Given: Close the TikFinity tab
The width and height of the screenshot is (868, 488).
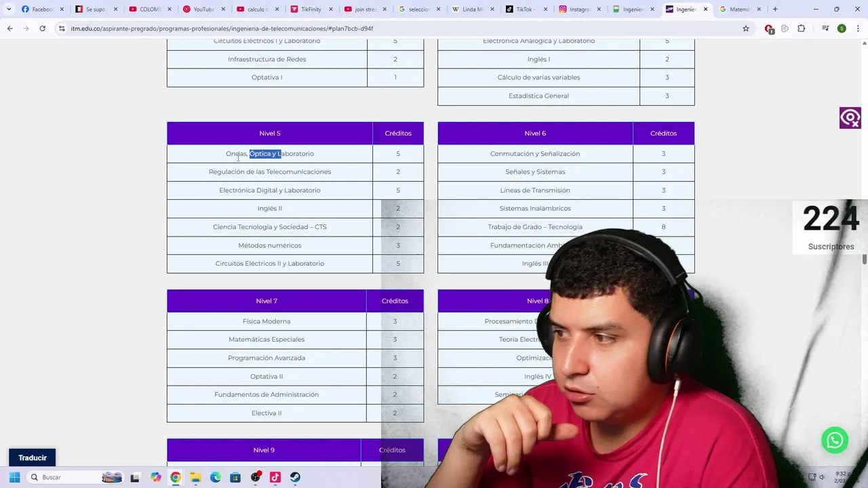Looking at the screenshot, I should click(x=331, y=9).
